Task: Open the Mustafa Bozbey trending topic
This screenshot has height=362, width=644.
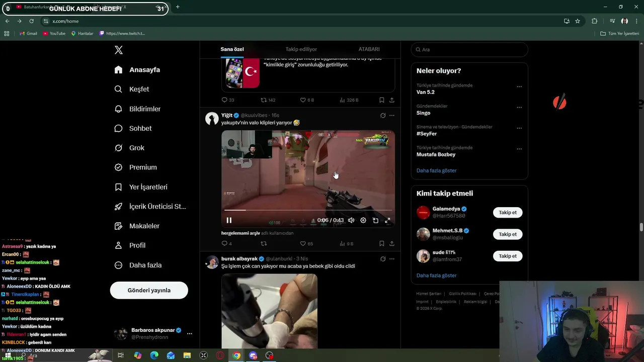Action: click(436, 155)
